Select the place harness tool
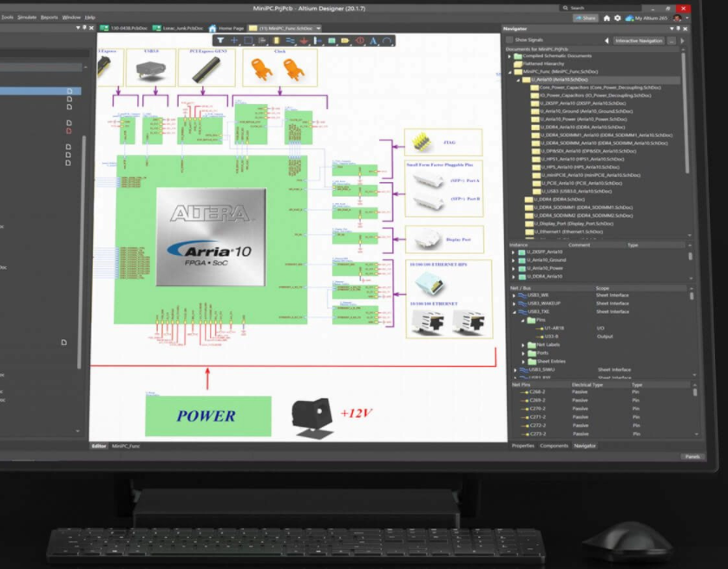Image resolution: width=728 pixels, height=569 pixels. (318, 41)
